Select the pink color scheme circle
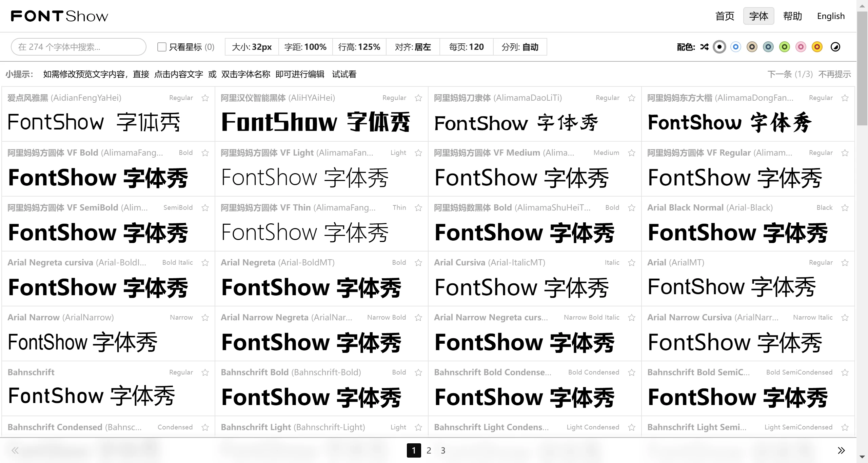 coord(801,47)
